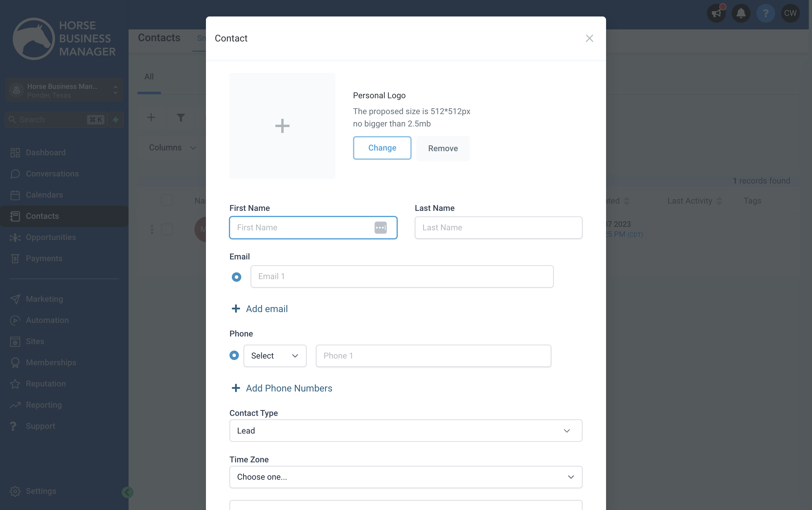This screenshot has height=510, width=812.
Task: Click the add contact plus icon
Action: [151, 117]
